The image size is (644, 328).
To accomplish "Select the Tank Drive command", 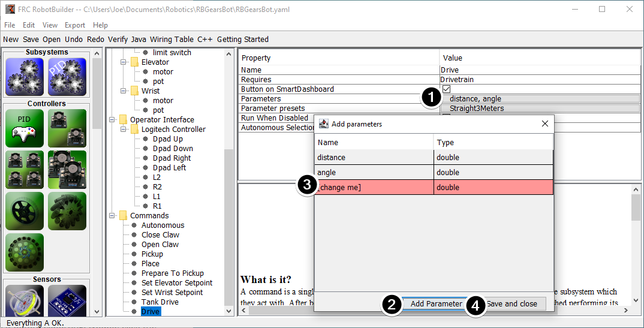I will [160, 302].
